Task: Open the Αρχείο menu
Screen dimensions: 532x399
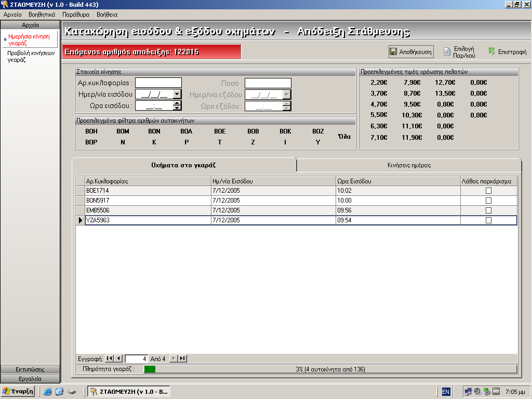Action: pos(12,15)
